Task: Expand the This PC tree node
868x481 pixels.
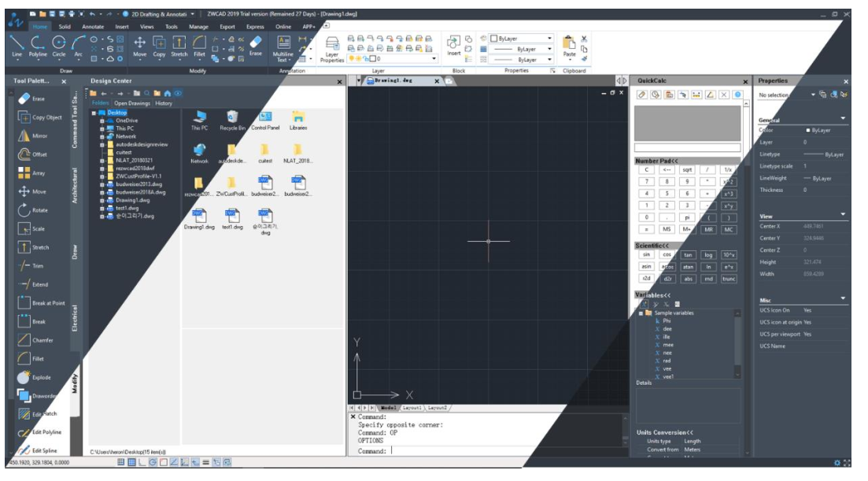Action: click(102, 128)
